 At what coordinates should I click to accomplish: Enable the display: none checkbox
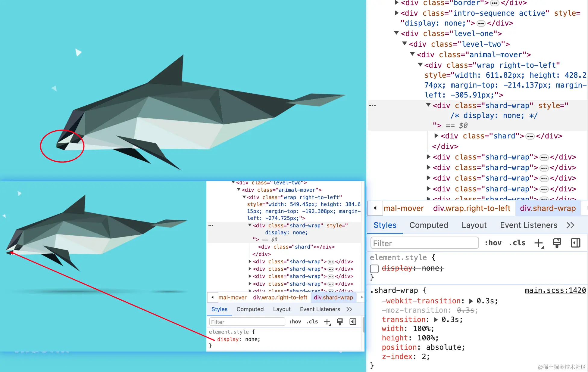[374, 268]
